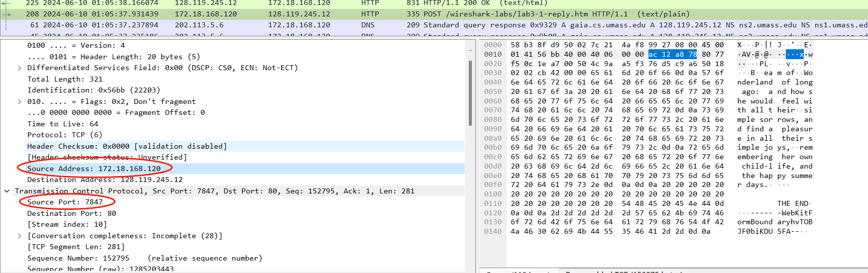This screenshot has height=273, width=868.
Task: Select the Destination Address 128.119.245.12 field
Action: 105,180
